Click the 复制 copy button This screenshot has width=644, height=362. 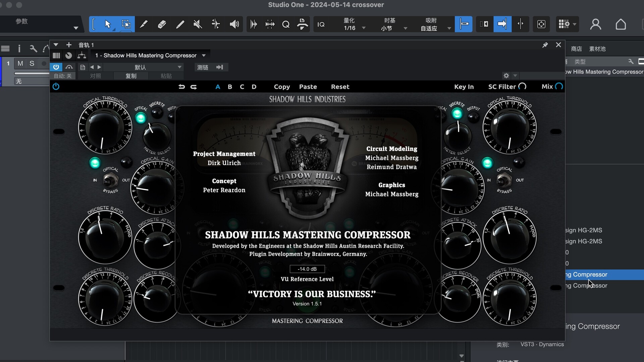131,76
